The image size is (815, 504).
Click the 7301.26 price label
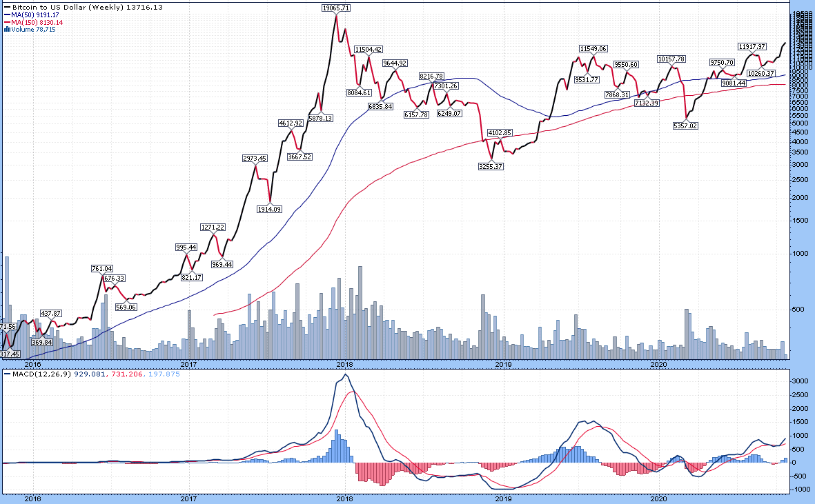(x=446, y=85)
